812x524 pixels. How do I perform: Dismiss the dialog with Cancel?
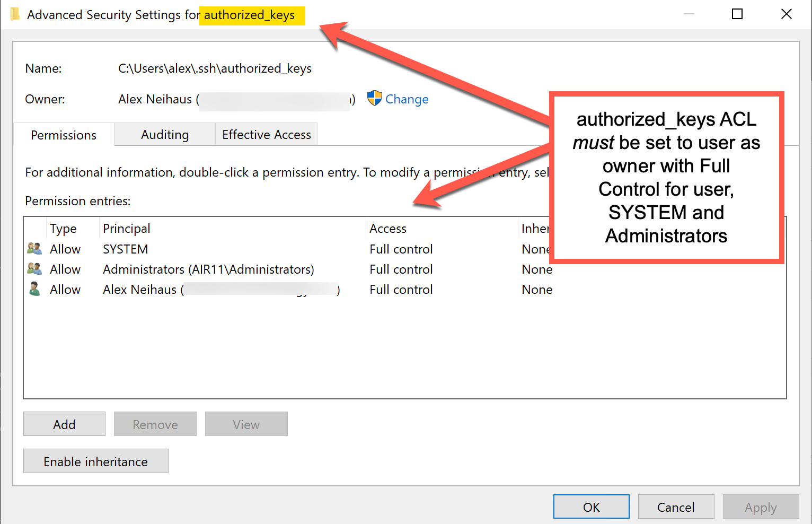[676, 506]
